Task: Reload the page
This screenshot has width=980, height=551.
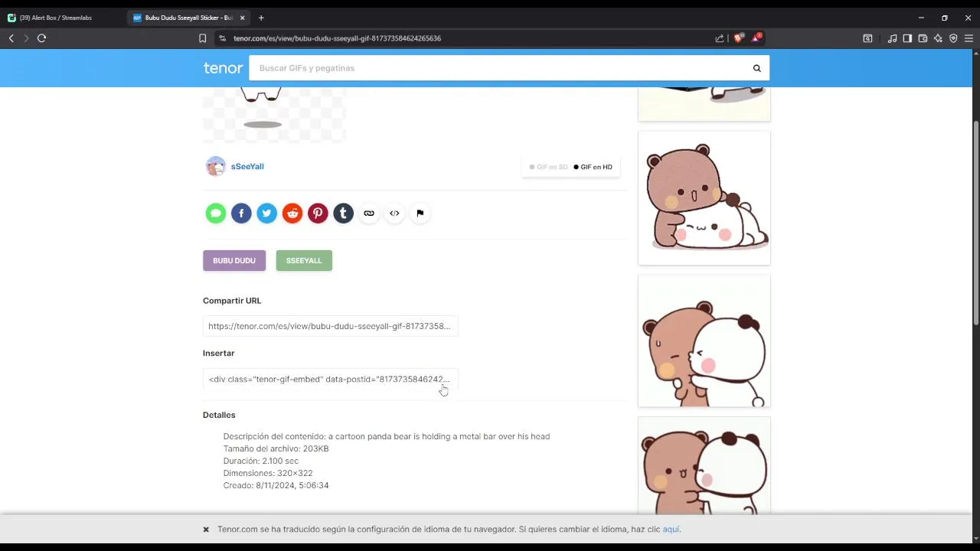Action: 41,38
